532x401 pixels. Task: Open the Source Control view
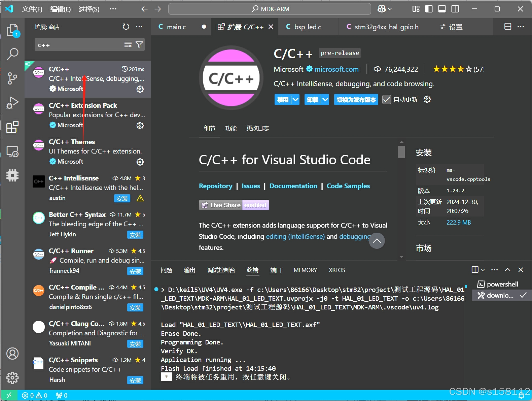(x=12, y=78)
